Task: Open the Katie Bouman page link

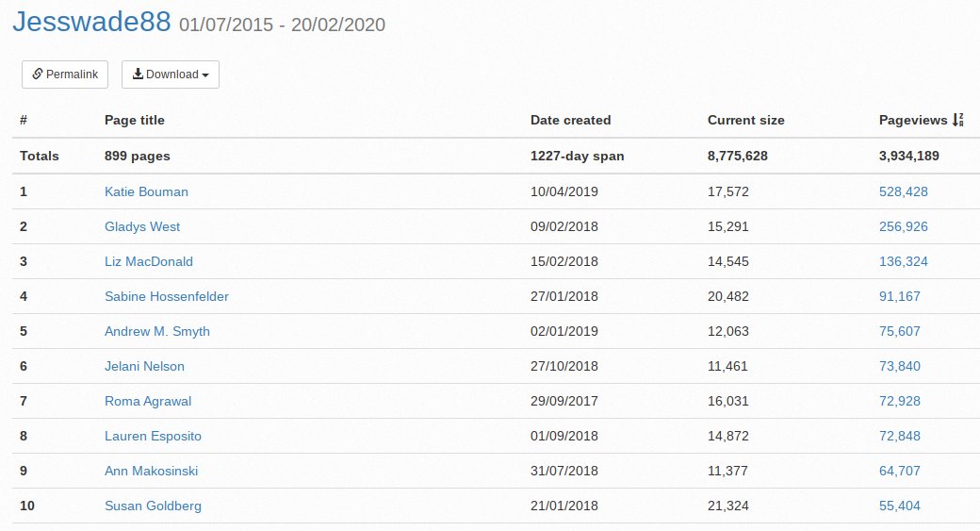Action: pos(146,192)
